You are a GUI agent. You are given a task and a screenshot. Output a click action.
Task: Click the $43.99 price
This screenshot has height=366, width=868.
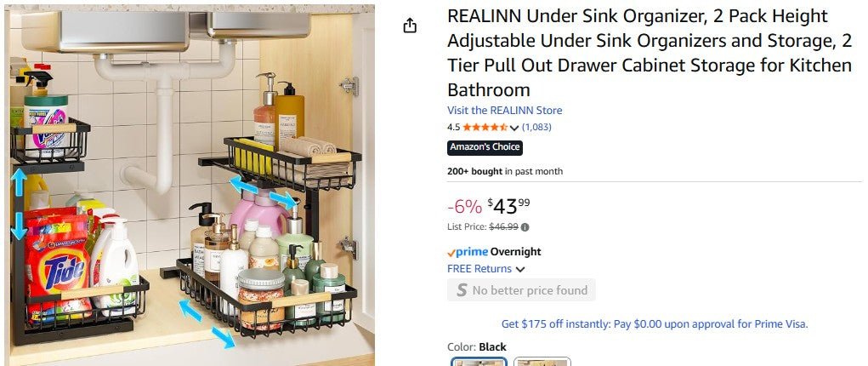[508, 206]
